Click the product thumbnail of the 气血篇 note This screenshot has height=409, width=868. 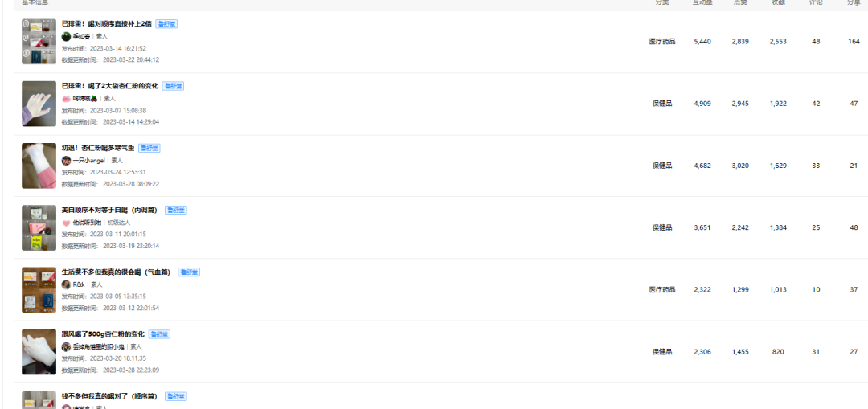click(39, 290)
